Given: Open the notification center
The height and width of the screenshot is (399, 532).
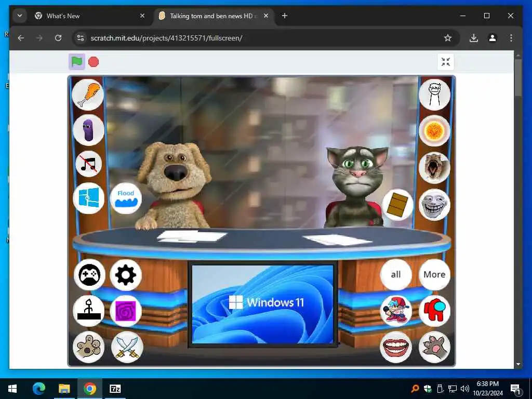Looking at the screenshot, I should [515, 389].
